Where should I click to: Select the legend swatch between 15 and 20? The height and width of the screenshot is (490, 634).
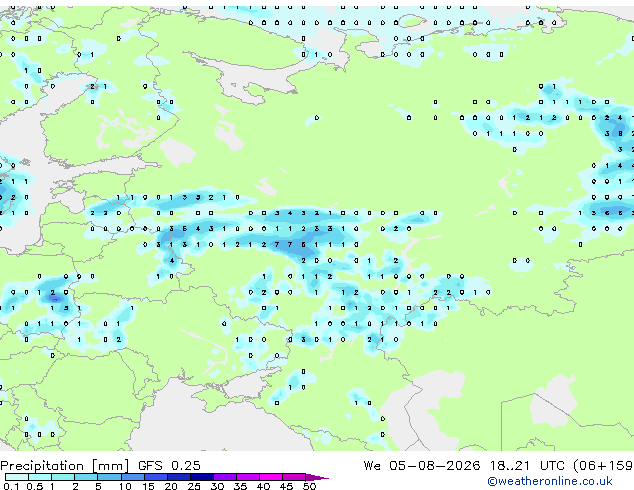tap(156, 477)
